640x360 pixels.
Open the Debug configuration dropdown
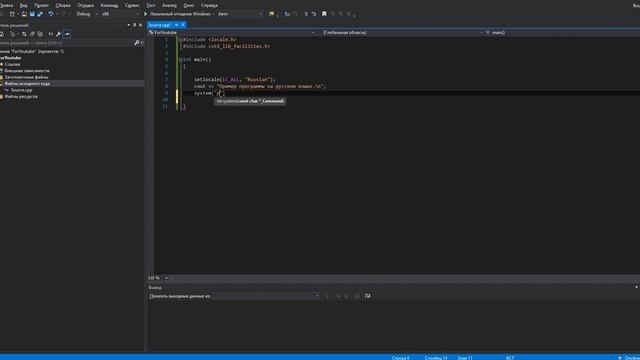(87, 14)
